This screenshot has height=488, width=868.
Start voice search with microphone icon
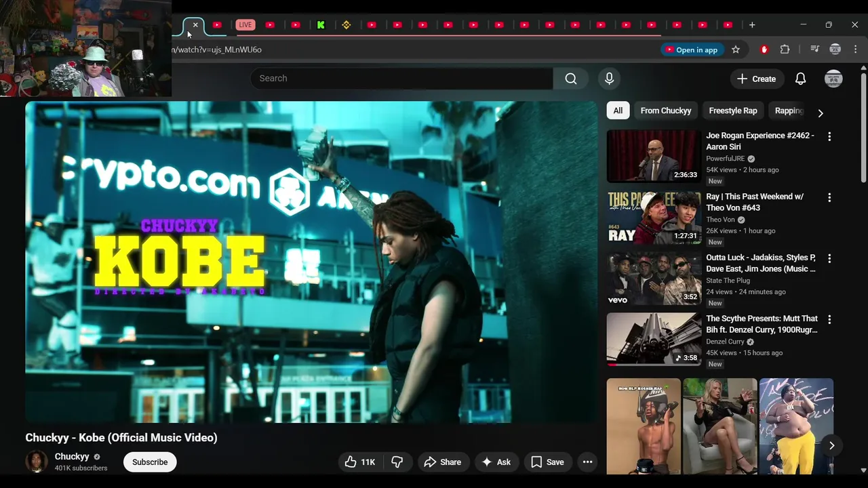[x=609, y=79]
